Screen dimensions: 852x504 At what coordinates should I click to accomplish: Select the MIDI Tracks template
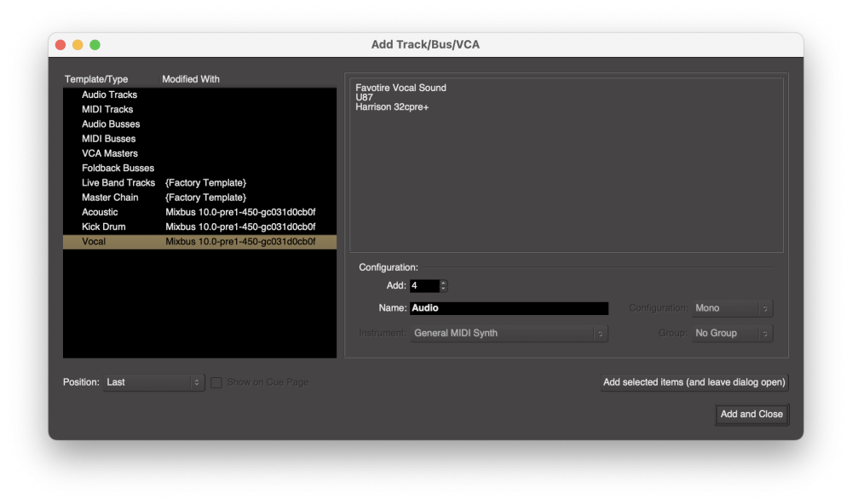pyautogui.click(x=106, y=109)
